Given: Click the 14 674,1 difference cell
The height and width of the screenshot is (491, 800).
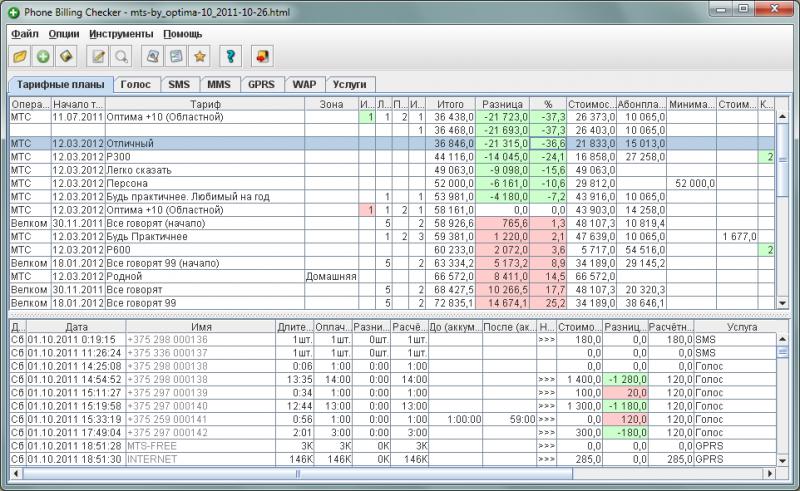Looking at the screenshot, I should tap(502, 303).
